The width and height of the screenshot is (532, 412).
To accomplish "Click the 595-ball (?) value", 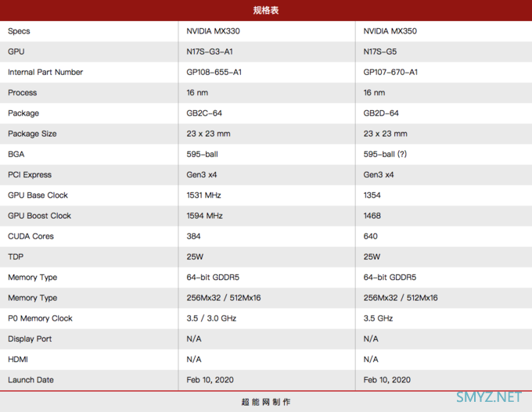I will pos(385,154).
